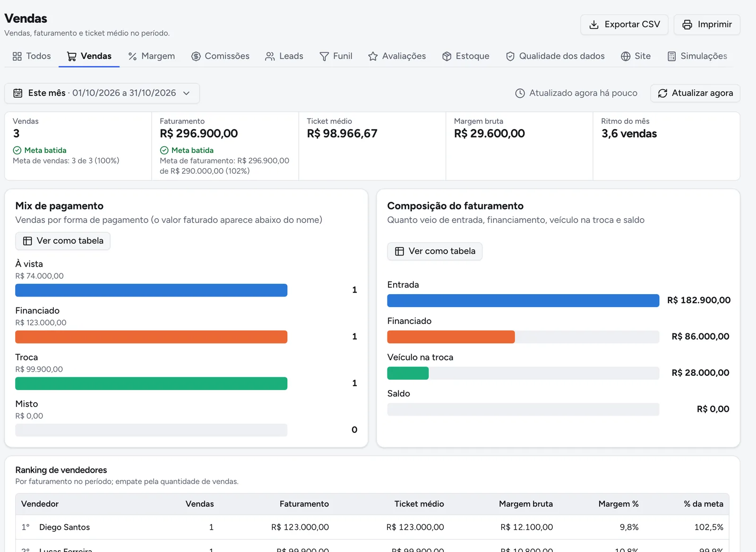756x552 pixels.
Task: Click the calendar icon in date filter
Action: [x=18, y=93]
